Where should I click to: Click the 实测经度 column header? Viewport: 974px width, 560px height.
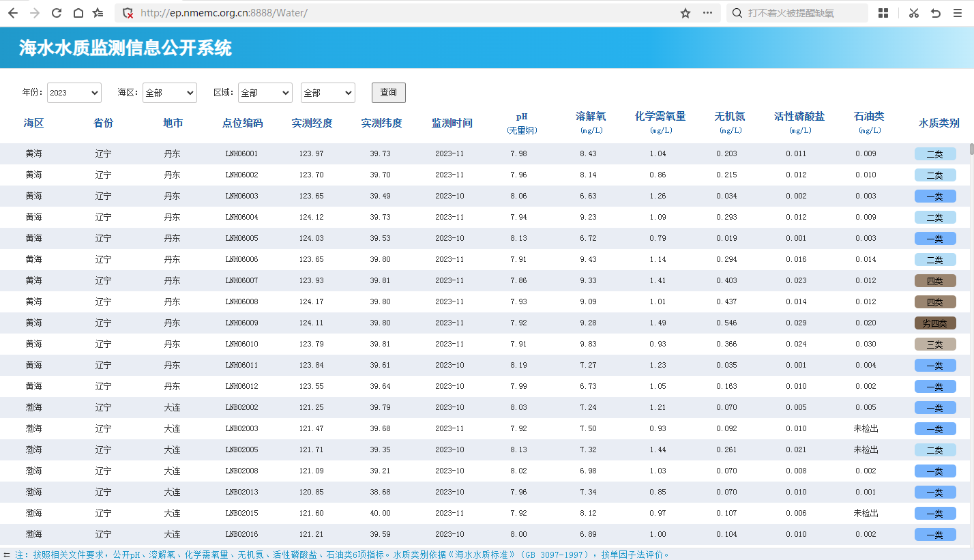[312, 123]
